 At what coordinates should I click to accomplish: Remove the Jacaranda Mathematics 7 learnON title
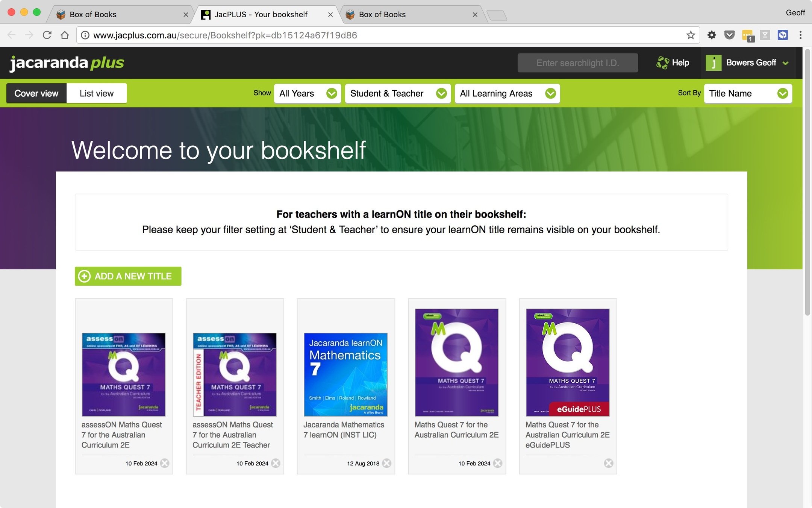[386, 463]
